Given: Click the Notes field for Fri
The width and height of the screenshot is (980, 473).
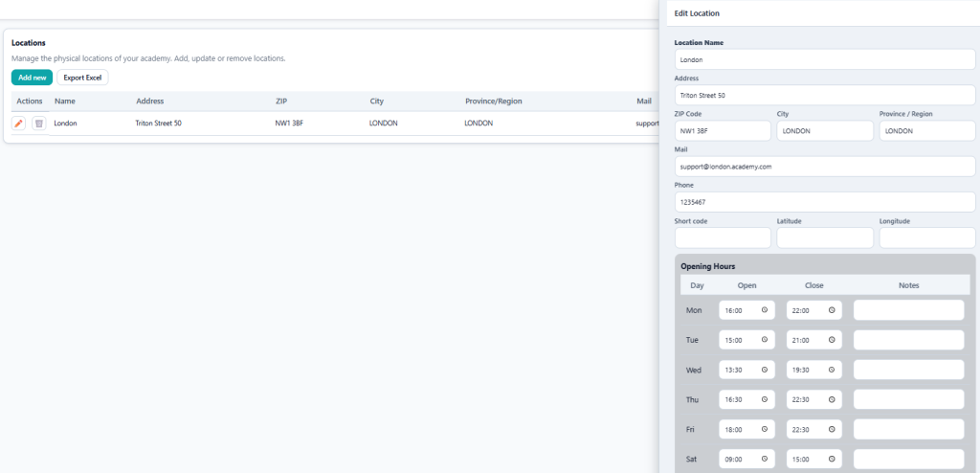Looking at the screenshot, I should [x=909, y=429].
